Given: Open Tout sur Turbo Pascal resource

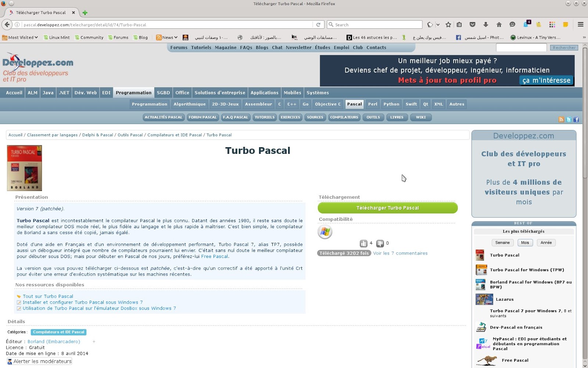Looking at the screenshot, I should (48, 296).
